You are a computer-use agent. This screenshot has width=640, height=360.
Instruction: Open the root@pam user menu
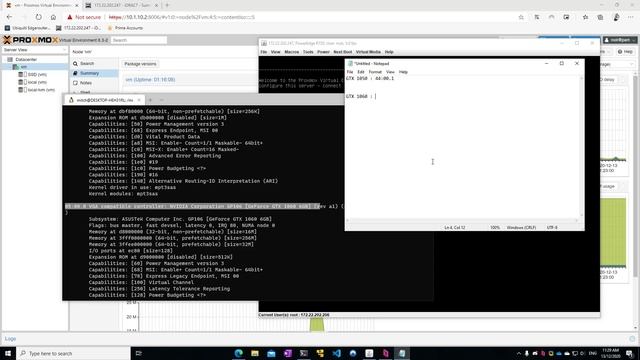tap(620, 40)
